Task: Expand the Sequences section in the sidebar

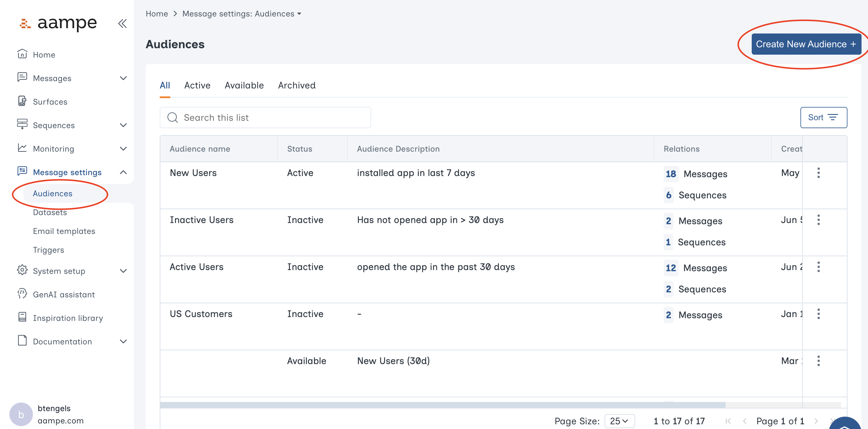Action: tap(123, 125)
